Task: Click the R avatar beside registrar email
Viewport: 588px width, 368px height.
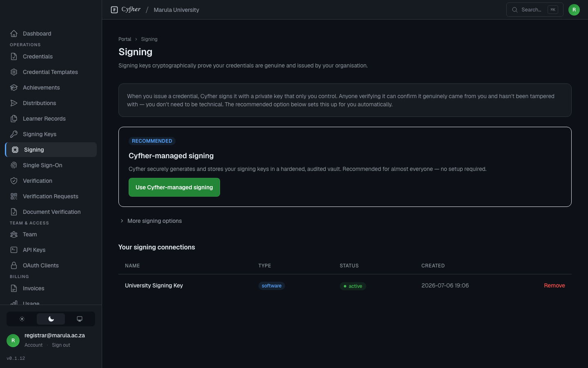Action: [x=13, y=340]
